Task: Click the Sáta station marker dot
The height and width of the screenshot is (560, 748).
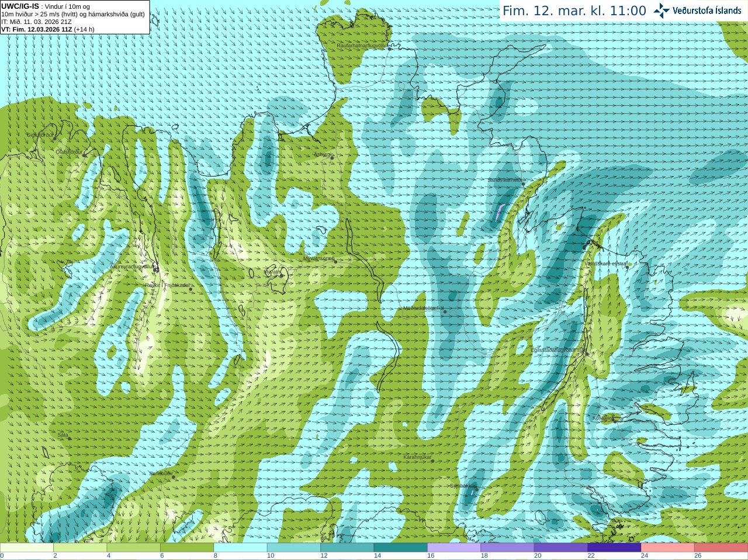Action: click(x=70, y=438)
